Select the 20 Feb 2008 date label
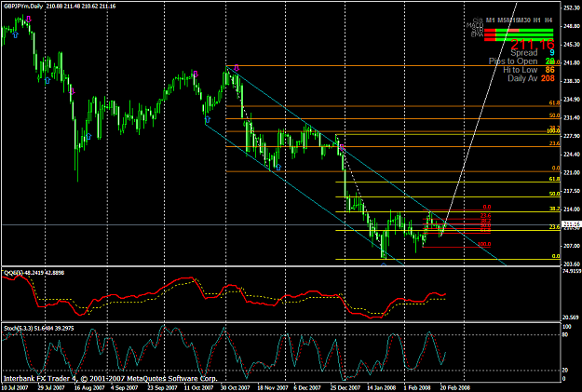The image size is (582, 392). [x=455, y=388]
